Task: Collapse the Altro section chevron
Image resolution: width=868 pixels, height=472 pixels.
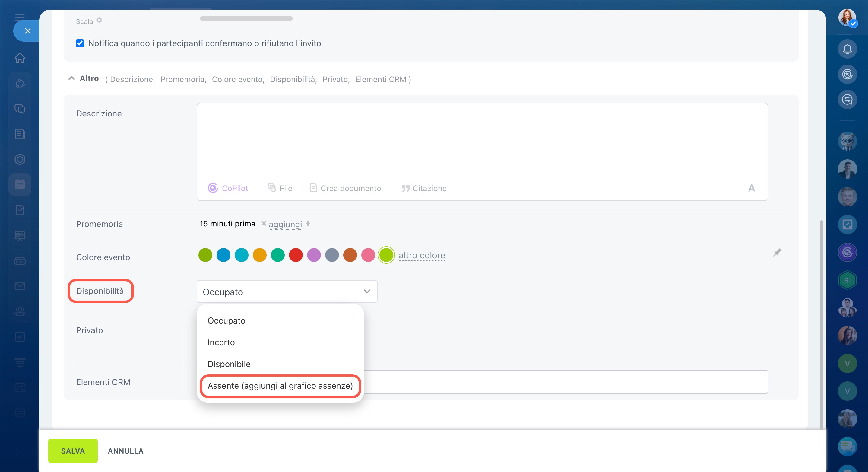Action: tap(71, 78)
